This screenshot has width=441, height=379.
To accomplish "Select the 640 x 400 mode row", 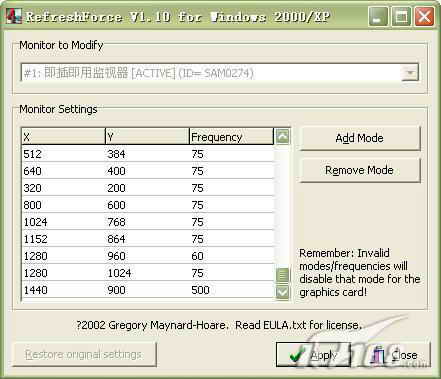I will click(148, 171).
